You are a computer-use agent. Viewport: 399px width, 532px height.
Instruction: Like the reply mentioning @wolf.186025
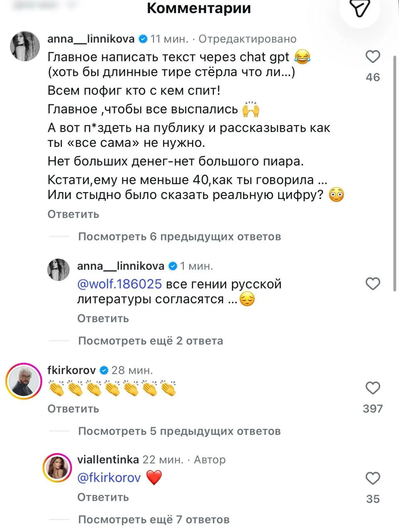pyautogui.click(x=373, y=284)
